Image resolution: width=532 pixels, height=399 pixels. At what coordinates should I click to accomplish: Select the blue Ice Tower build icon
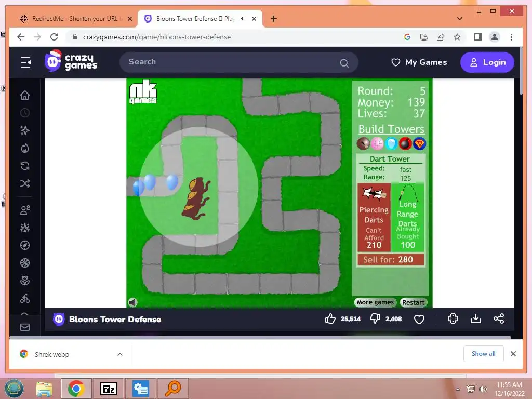tap(391, 143)
